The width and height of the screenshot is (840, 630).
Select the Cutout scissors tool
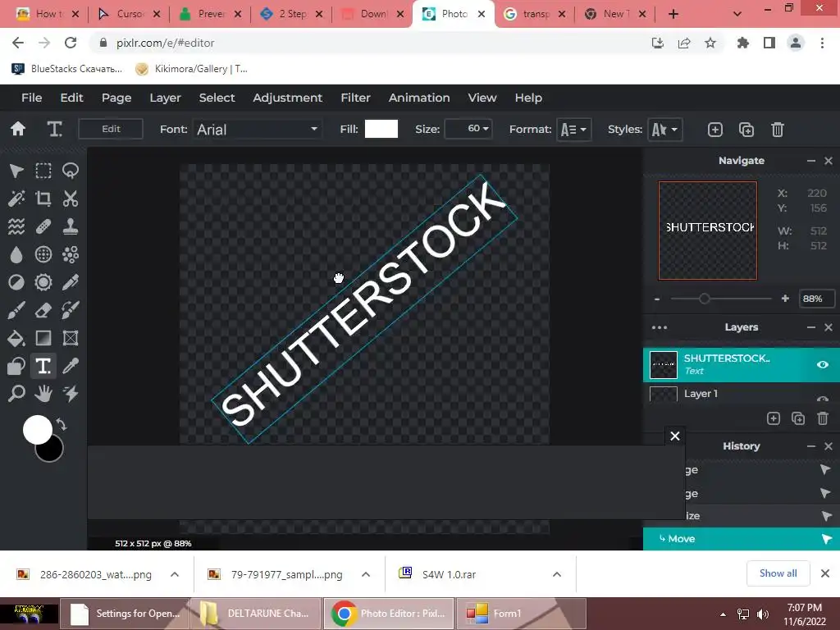(x=71, y=199)
